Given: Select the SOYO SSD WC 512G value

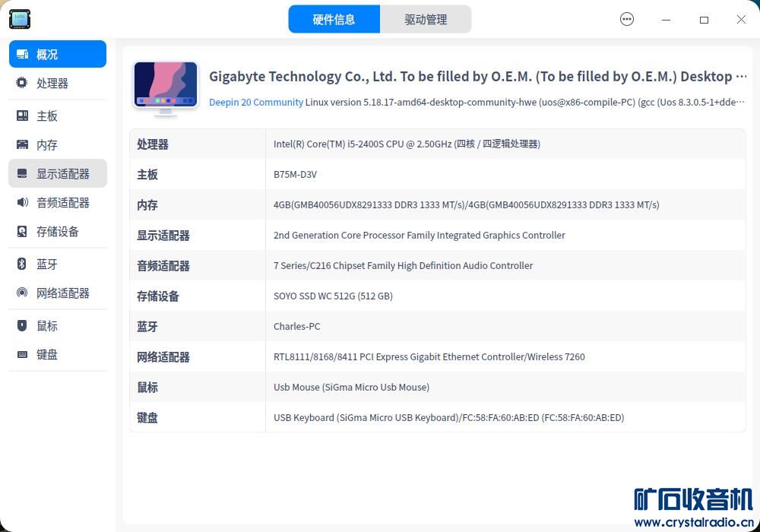Looking at the screenshot, I should (x=333, y=296).
